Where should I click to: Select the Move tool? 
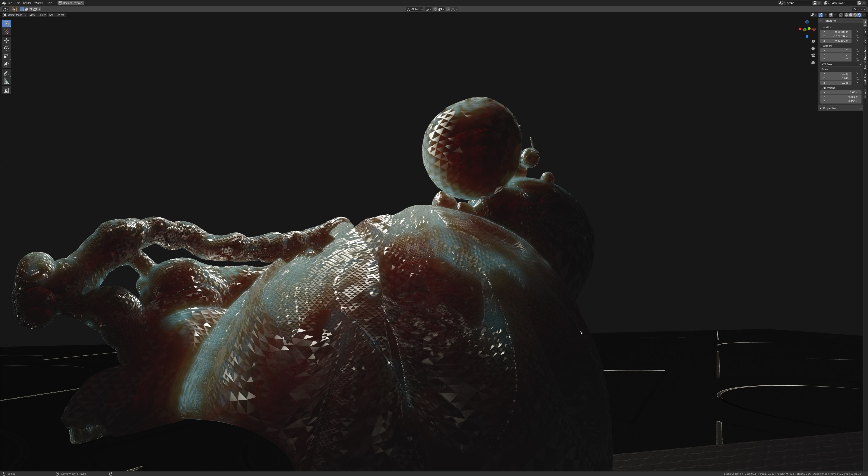click(x=6, y=40)
